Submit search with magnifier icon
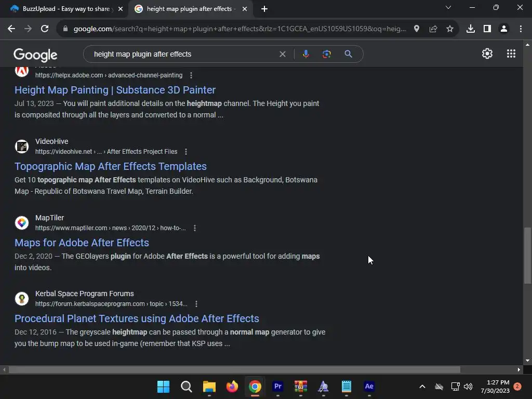532x399 pixels. pos(348,54)
